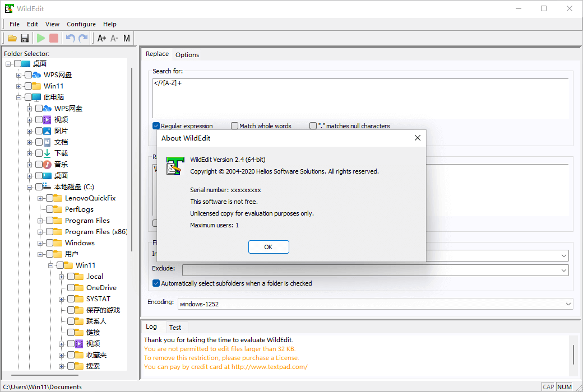Close the About WildEdit dialog with X
Screen dimensions: 583x392
tap(418, 138)
